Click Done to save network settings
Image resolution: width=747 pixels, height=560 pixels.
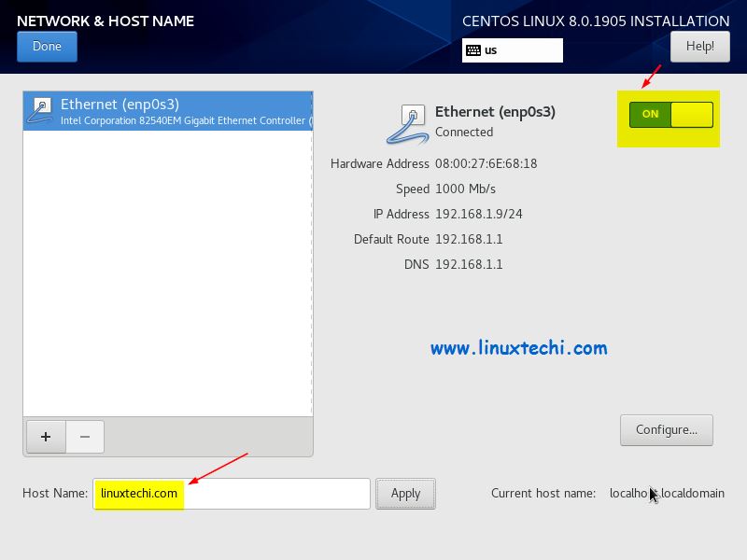coord(47,46)
